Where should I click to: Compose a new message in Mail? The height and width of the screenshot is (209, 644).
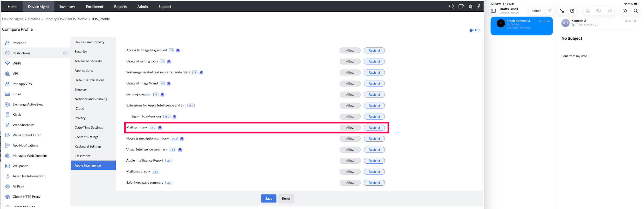pos(572,11)
